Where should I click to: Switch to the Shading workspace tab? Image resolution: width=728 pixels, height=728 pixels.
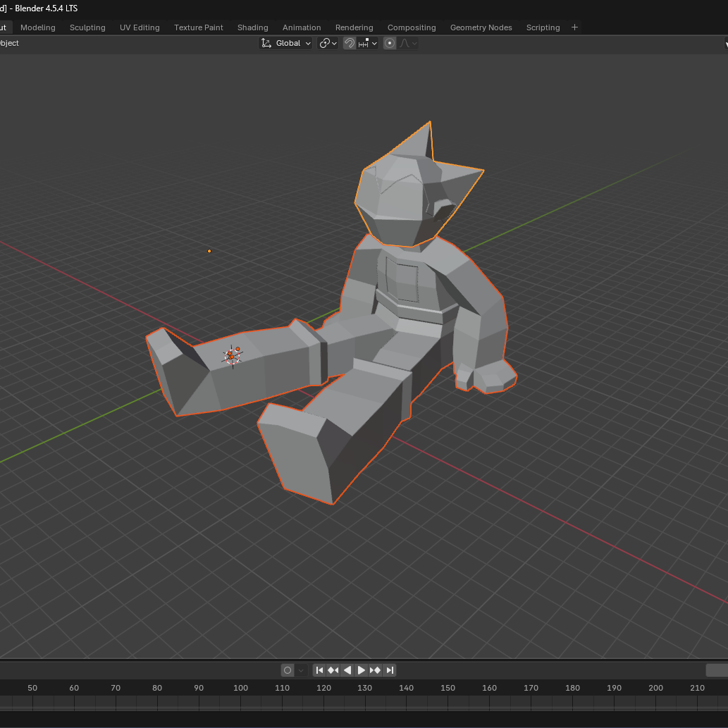tap(252, 27)
